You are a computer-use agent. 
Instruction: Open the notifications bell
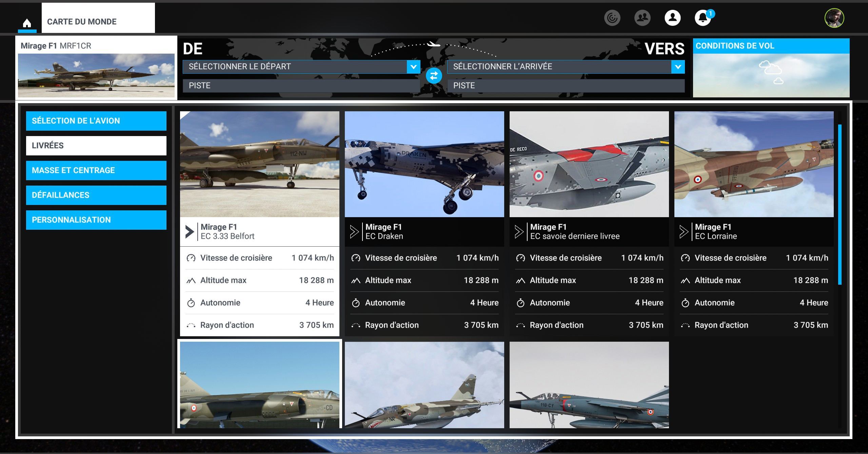click(x=703, y=18)
